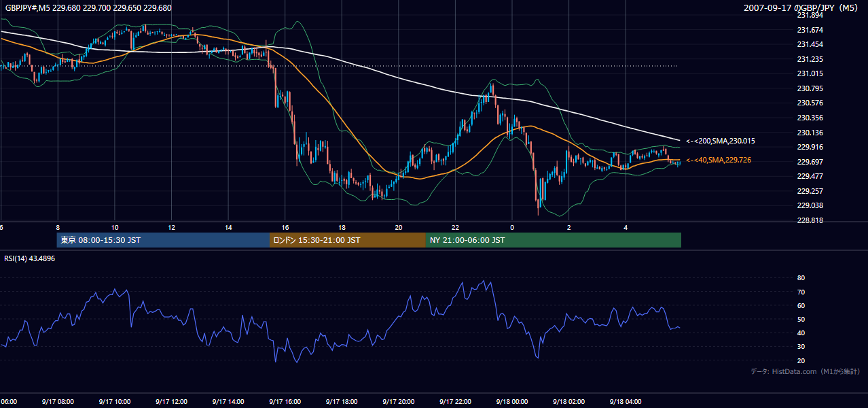Select the London 15:30-21:00 JST session bar
The width and height of the screenshot is (868, 408).
pos(348,240)
